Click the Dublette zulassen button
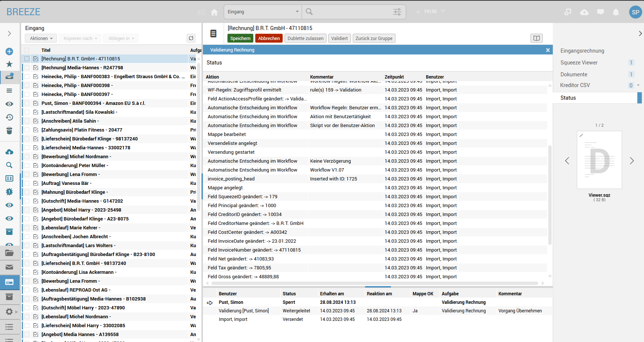Image resolution: width=644 pixels, height=342 pixels. click(305, 39)
